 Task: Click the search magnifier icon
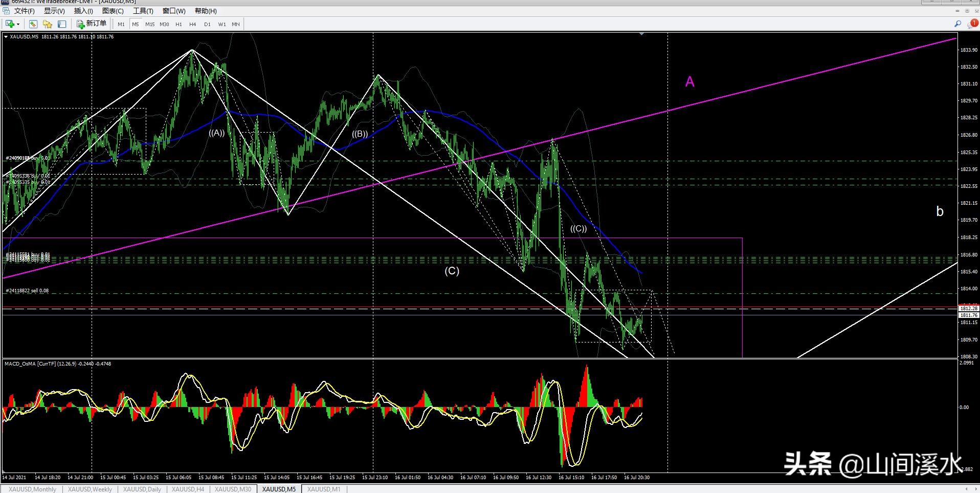pos(957,24)
